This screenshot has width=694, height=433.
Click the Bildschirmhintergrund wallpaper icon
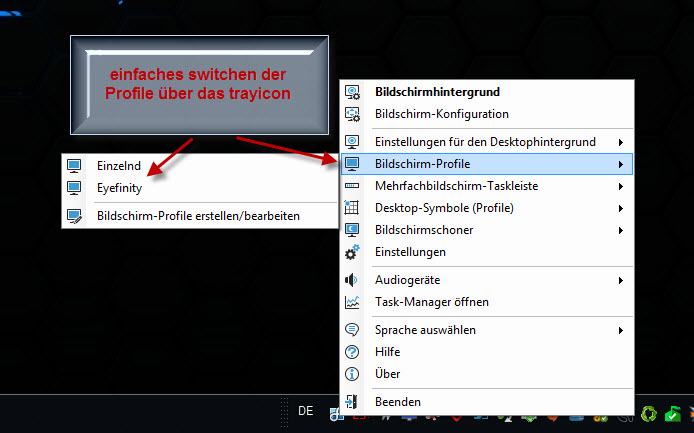click(x=352, y=92)
